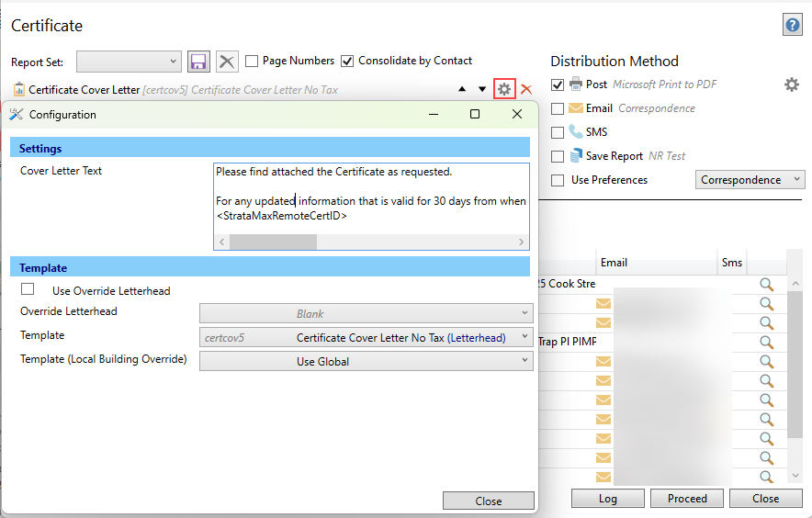Click the 5 Cook Stre row text
Screen dimensions: 812x518
click(x=567, y=284)
